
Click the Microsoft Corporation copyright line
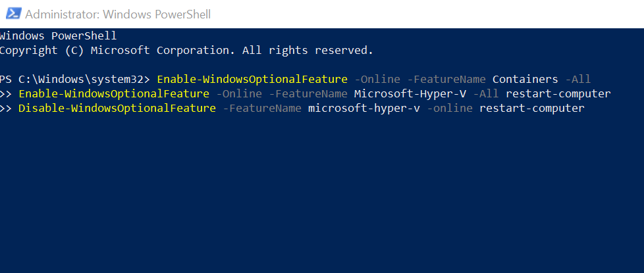[186, 51]
